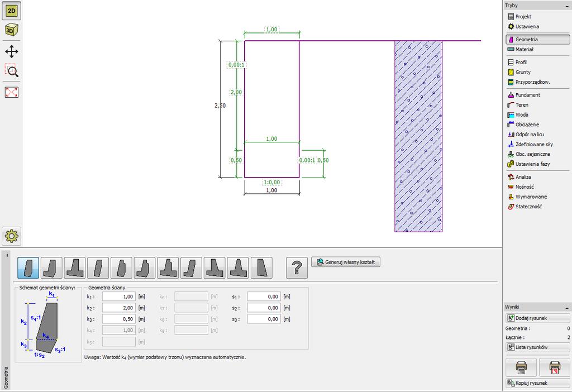Open Grunty mode
The width and height of the screenshot is (572, 392).
point(538,72)
